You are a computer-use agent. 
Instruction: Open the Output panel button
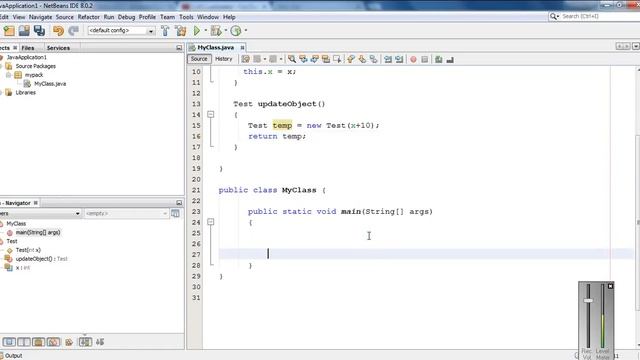tap(12, 356)
